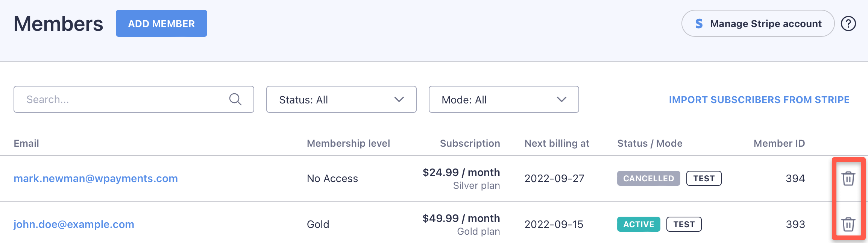Open Manage Stripe account

point(757,24)
